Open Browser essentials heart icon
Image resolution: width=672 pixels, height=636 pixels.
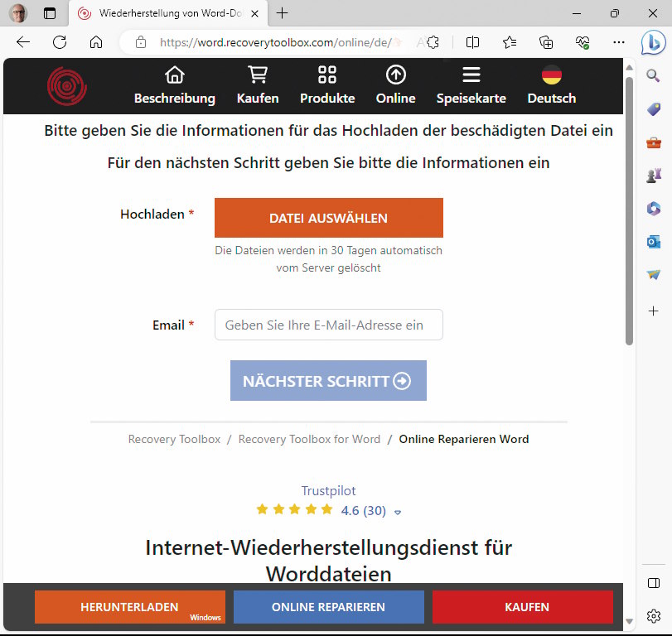pos(583,42)
